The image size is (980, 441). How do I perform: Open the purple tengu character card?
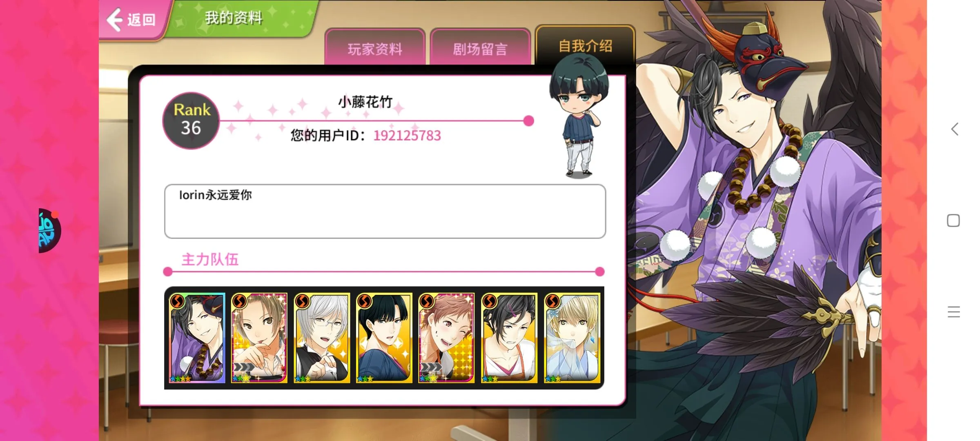(197, 338)
